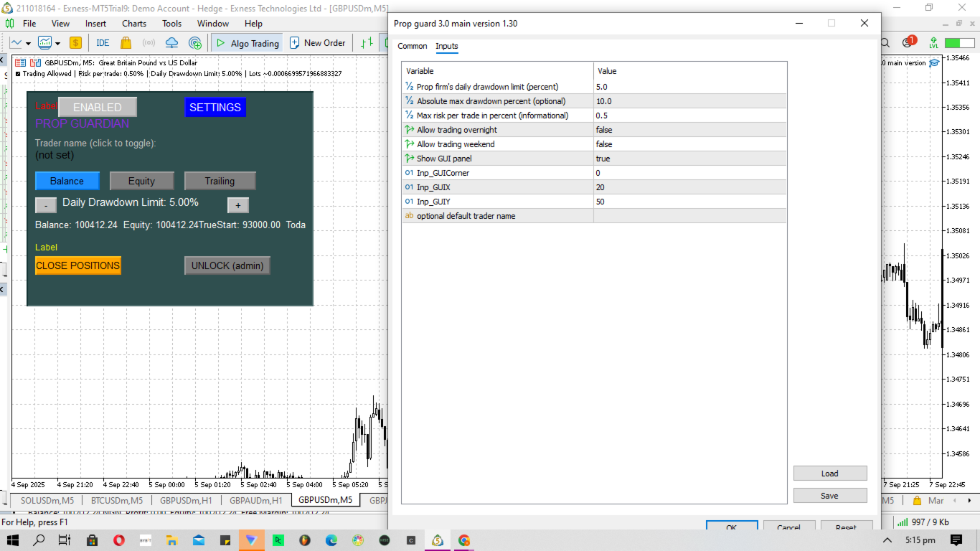This screenshot has height=551, width=980.
Task: Open Microsoft Edge from the taskbar
Action: pyautogui.click(x=331, y=540)
